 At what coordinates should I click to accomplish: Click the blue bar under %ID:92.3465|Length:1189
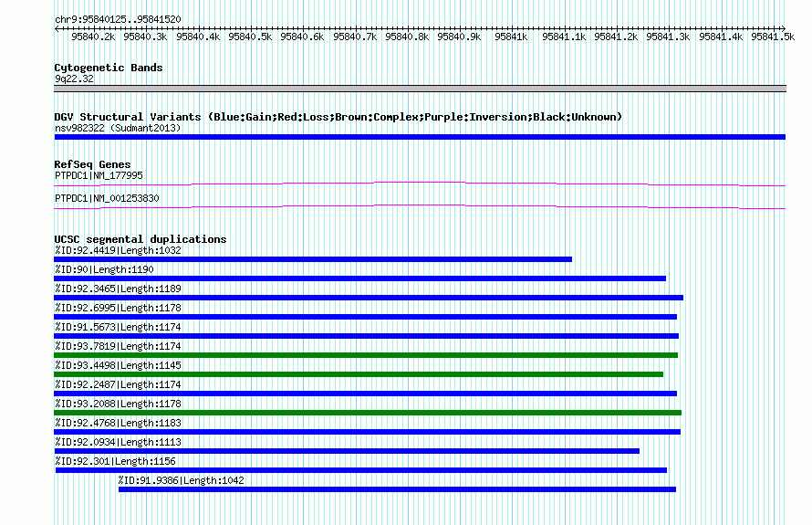pos(369,298)
